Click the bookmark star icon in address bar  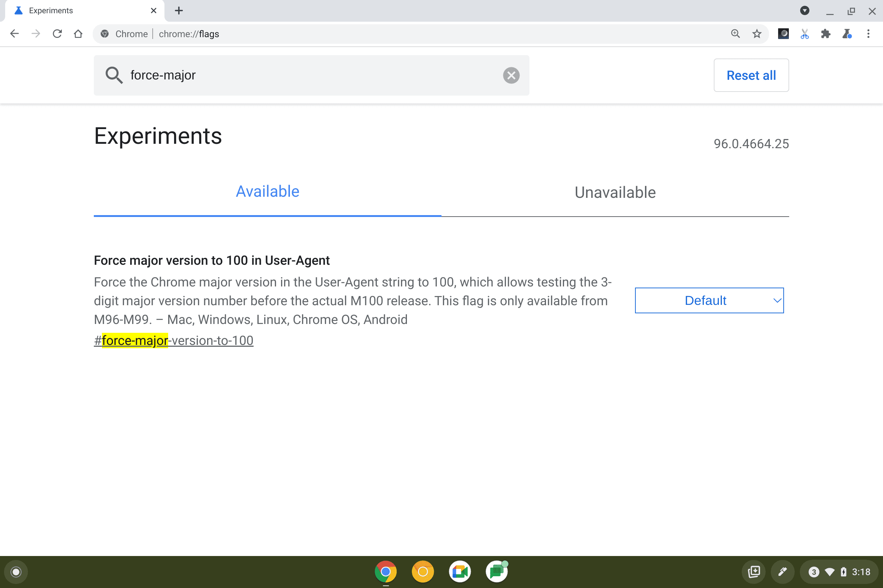(x=756, y=33)
